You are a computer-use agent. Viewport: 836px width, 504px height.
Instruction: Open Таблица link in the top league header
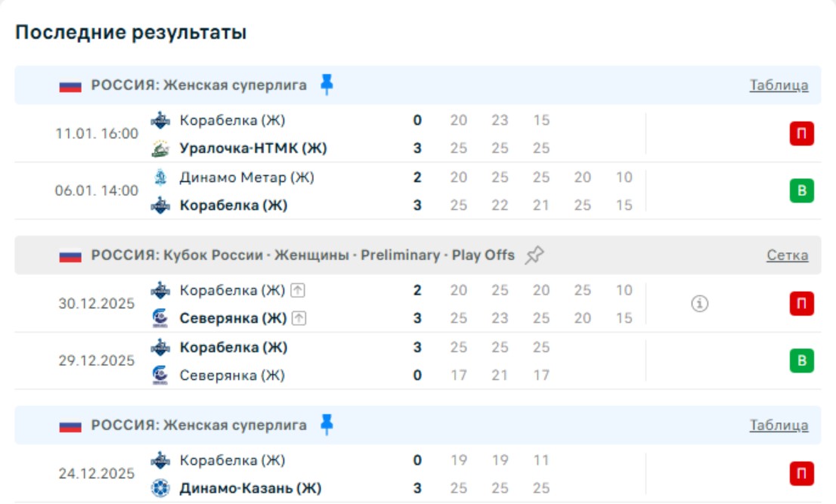[779, 85]
